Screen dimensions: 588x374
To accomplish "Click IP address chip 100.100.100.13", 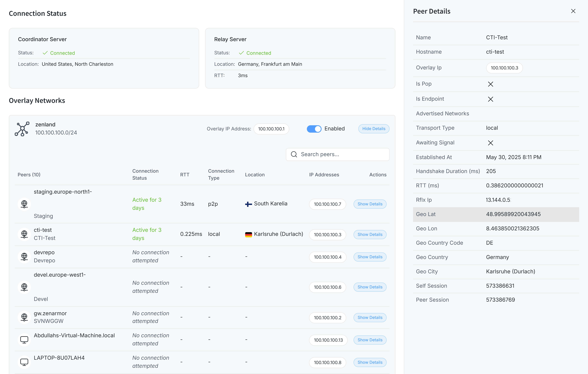I will point(328,340).
